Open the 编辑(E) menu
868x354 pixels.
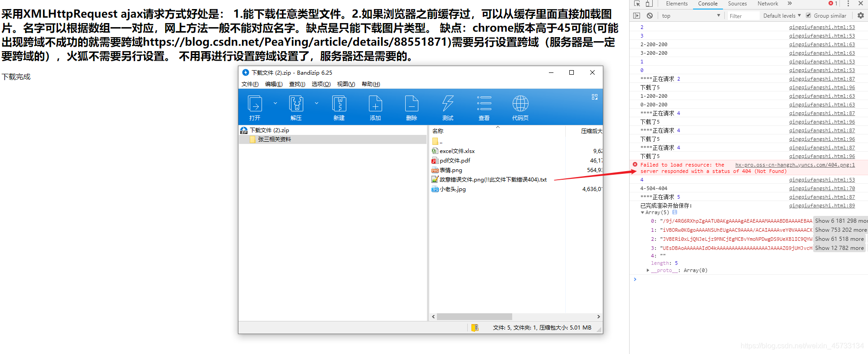[274, 84]
